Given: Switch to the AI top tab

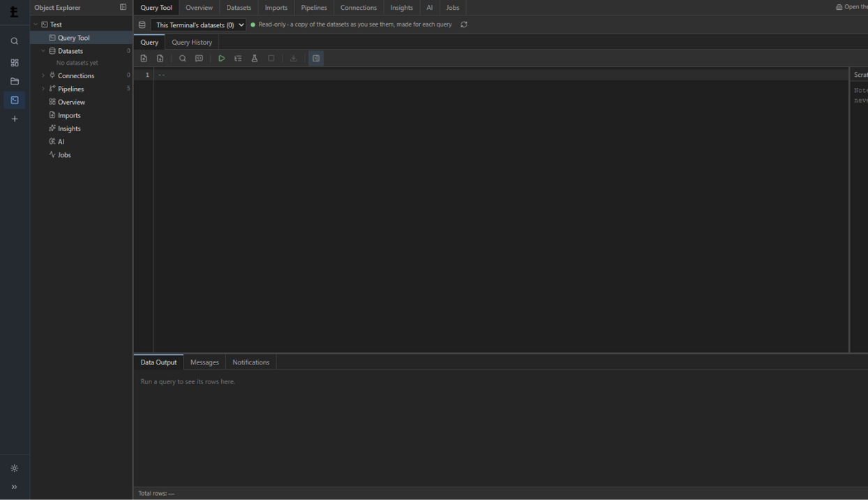Looking at the screenshot, I should click(x=430, y=8).
